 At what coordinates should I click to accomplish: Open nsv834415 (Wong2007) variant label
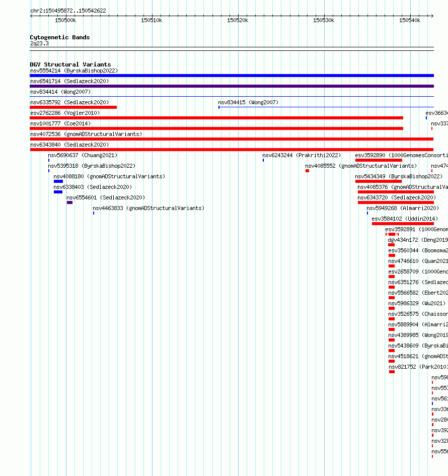pyautogui.click(x=248, y=102)
